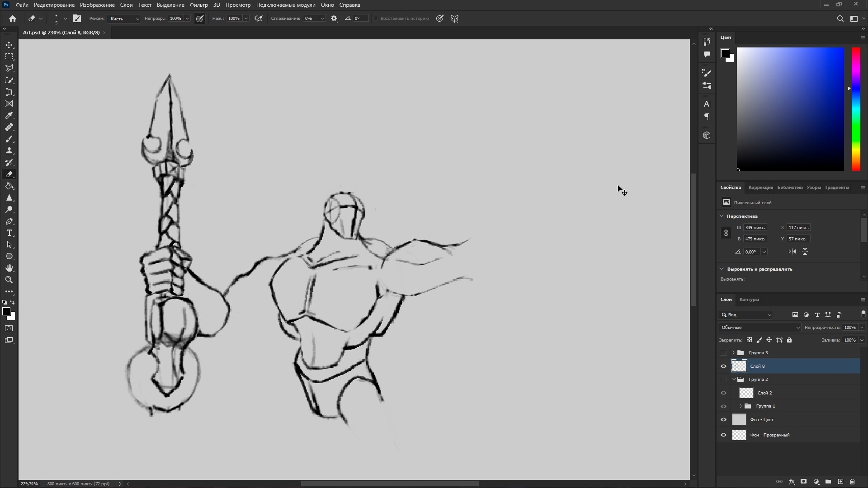Toggle lock all layer attributes

(789, 340)
